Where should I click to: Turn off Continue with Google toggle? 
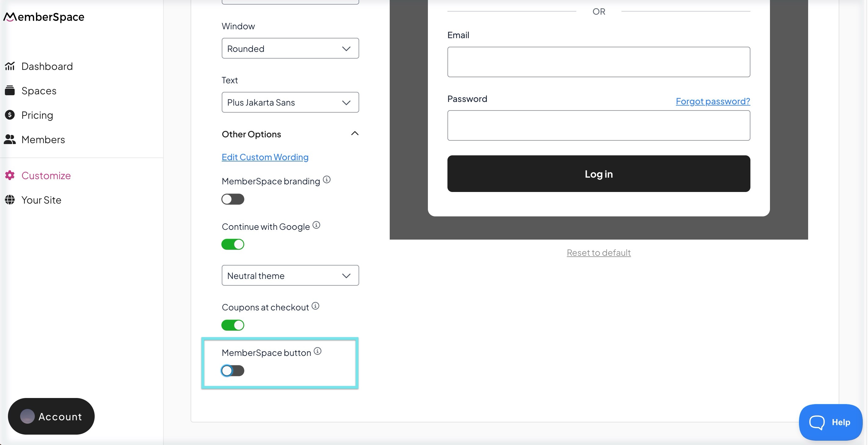point(232,244)
